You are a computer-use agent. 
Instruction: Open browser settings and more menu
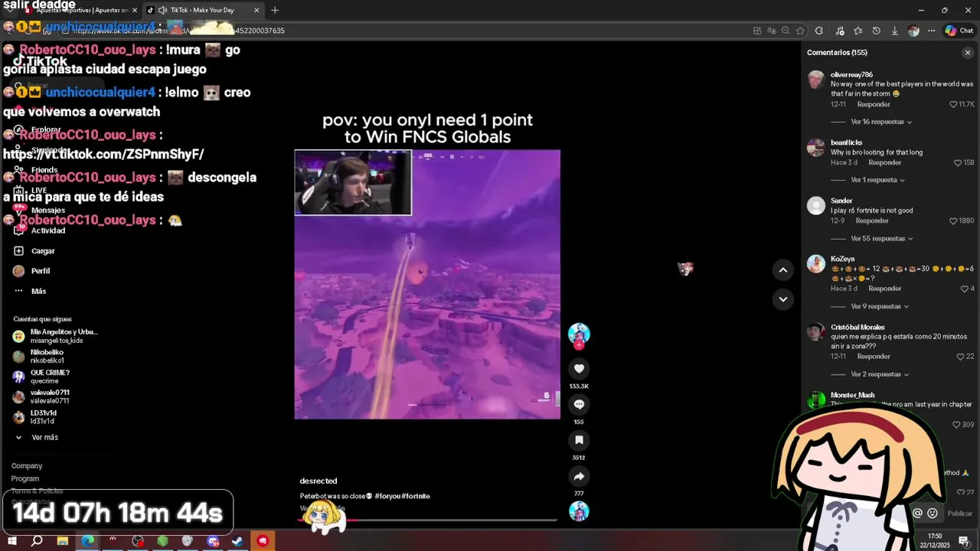point(931,31)
